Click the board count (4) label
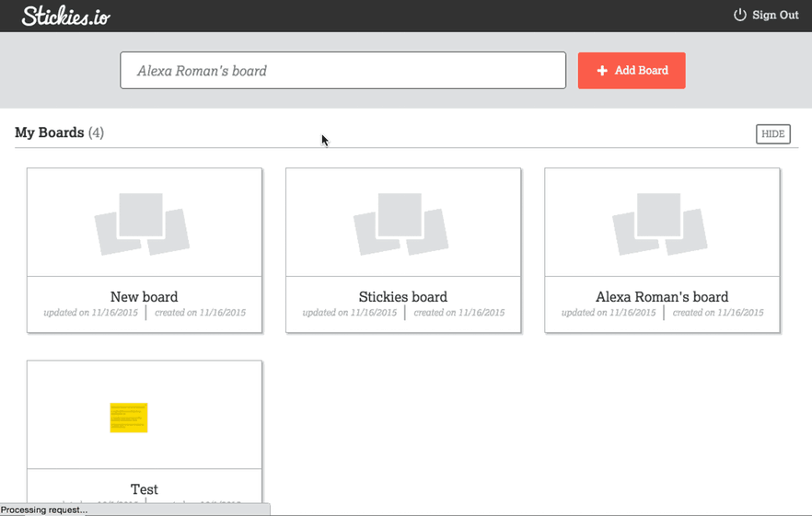Image resolution: width=812 pixels, height=516 pixels. (96, 132)
